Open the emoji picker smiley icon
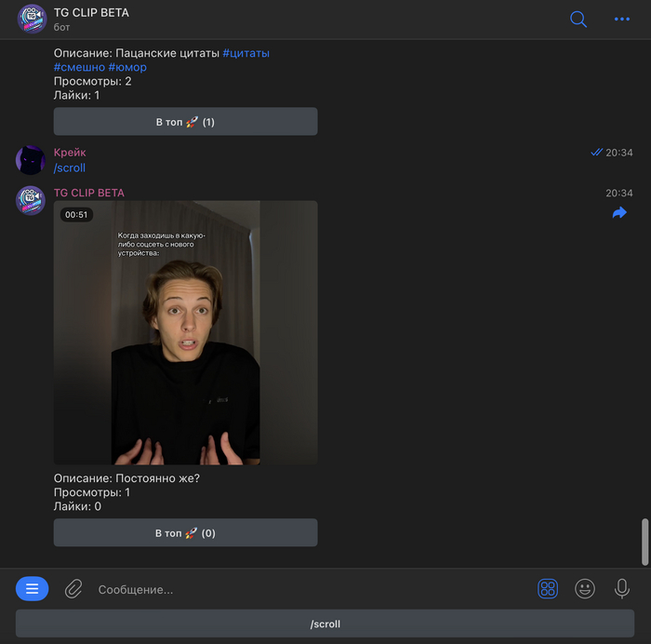 point(585,588)
